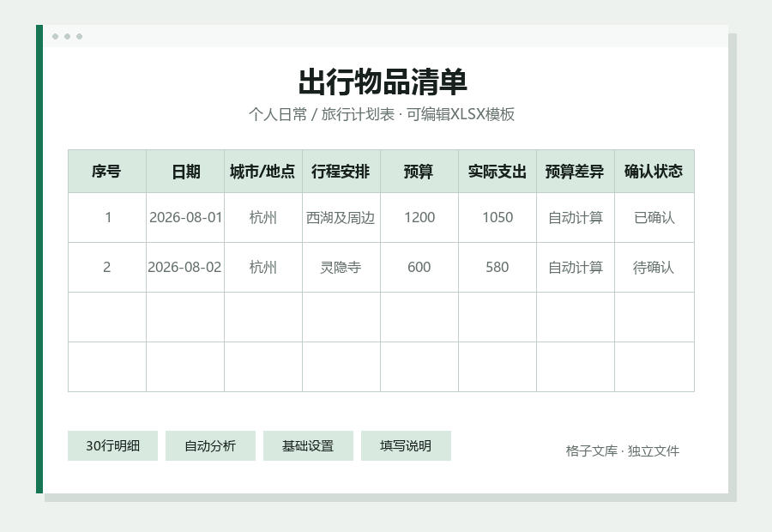Click the actual expense cell 580

tap(498, 267)
